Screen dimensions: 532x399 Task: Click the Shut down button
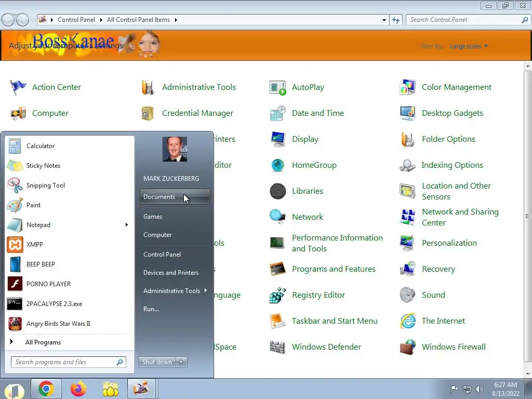pos(157,362)
